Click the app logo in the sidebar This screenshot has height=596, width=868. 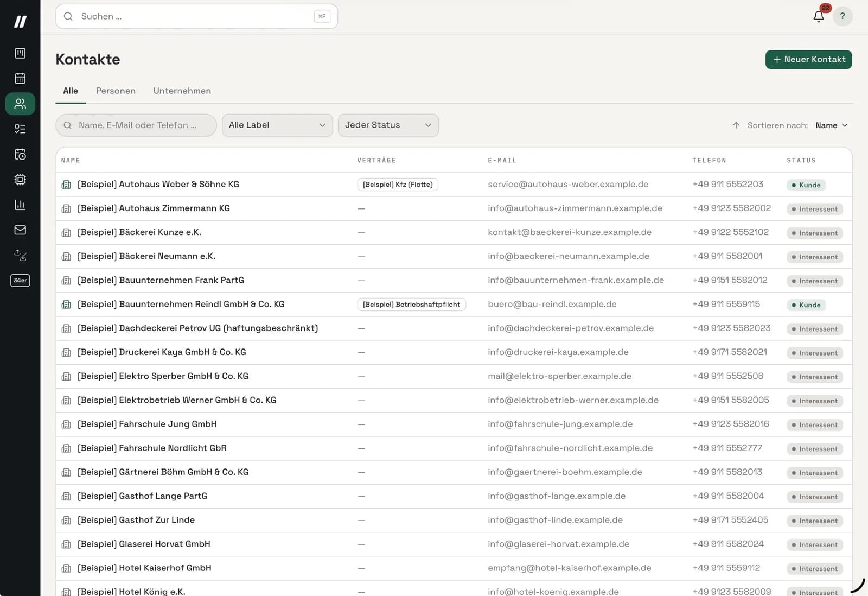tap(20, 22)
